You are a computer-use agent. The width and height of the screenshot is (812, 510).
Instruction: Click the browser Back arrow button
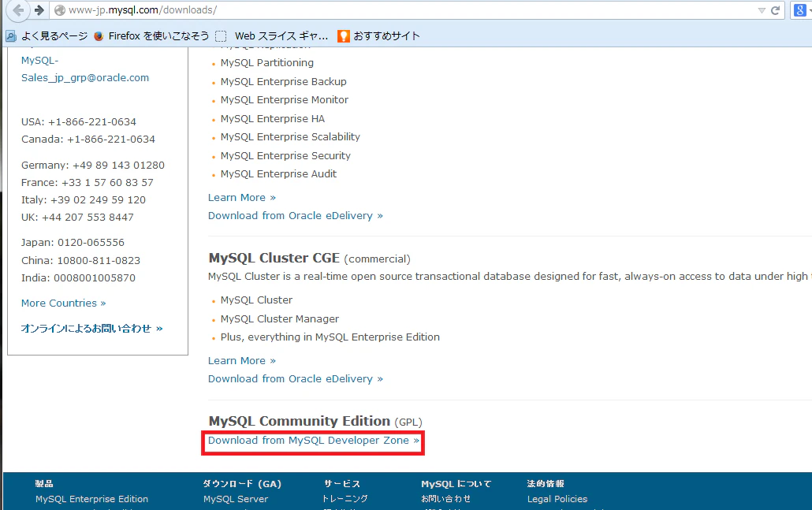tap(17, 9)
